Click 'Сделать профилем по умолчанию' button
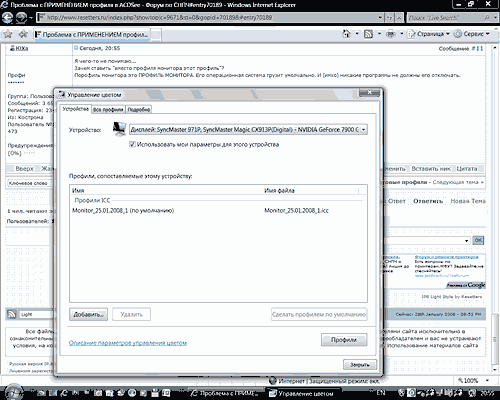500x400 pixels. coord(319,314)
